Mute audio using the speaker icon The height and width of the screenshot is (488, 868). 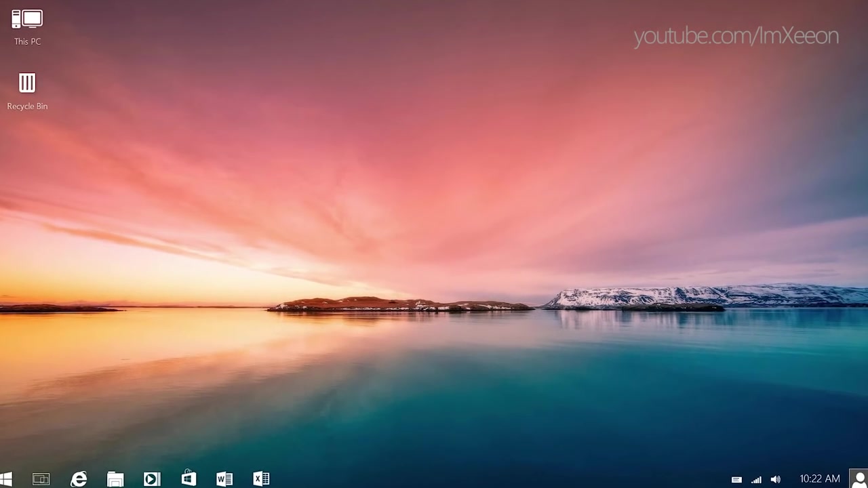pyautogui.click(x=776, y=479)
